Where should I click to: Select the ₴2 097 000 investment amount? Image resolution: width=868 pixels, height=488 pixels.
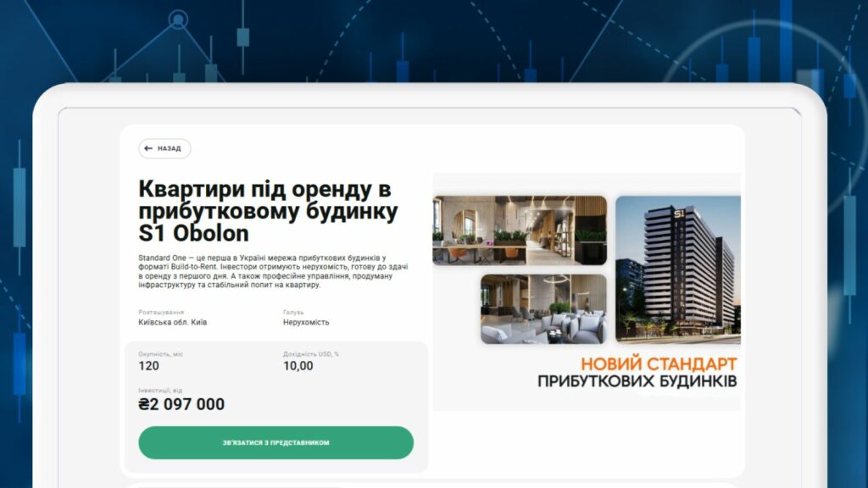coord(181,404)
